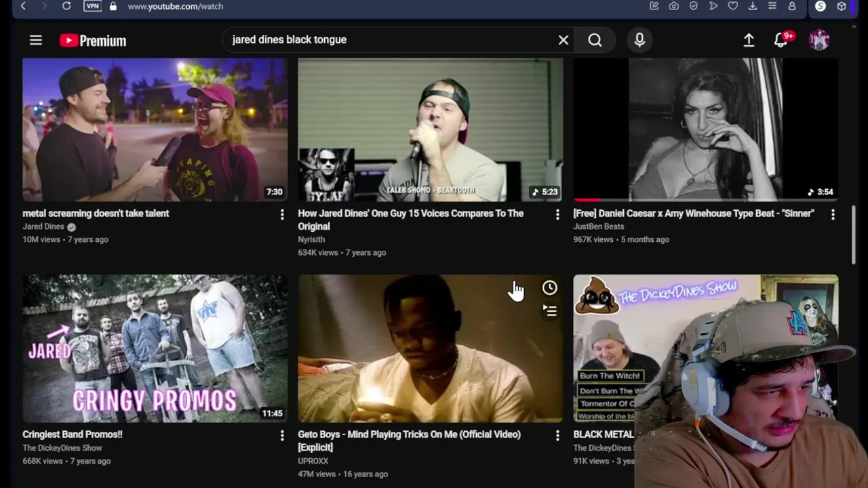Viewport: 868px width, 488px height.
Task: Click '10M views • 7 years ago' text
Action: coord(65,239)
